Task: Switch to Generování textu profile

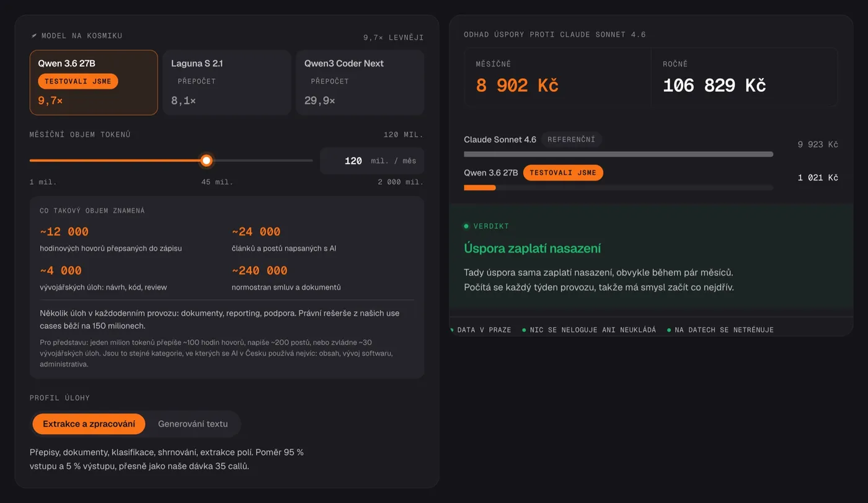Action: (193, 424)
